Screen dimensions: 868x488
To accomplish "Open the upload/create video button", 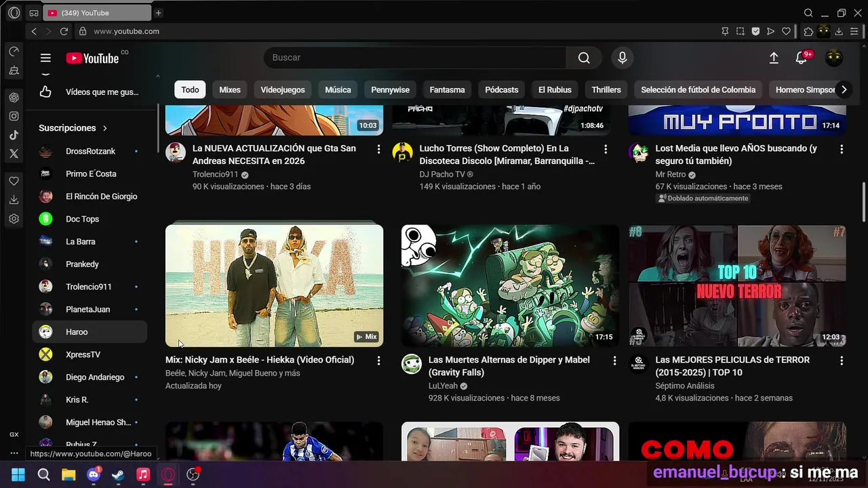I will pos(774,58).
